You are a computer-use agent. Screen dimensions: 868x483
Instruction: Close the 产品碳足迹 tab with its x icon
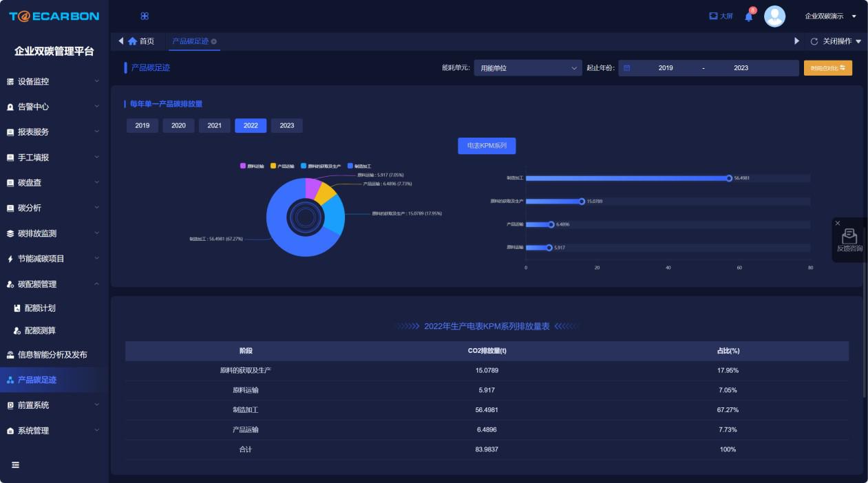point(214,41)
